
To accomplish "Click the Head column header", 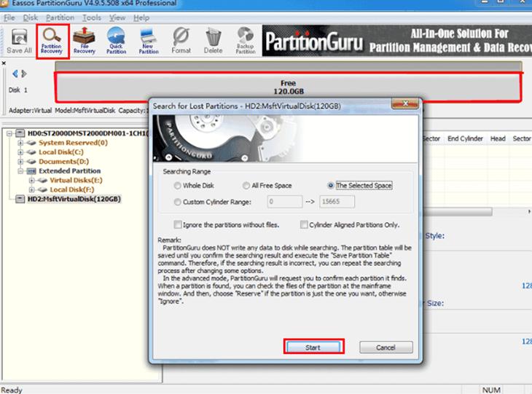I will coord(498,138).
